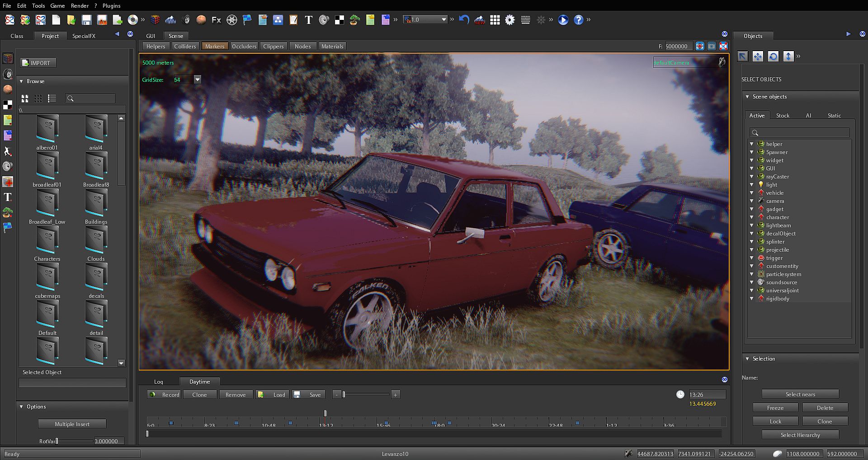Expand the vehicle scene object node
The width and height of the screenshot is (868, 460).
(751, 193)
